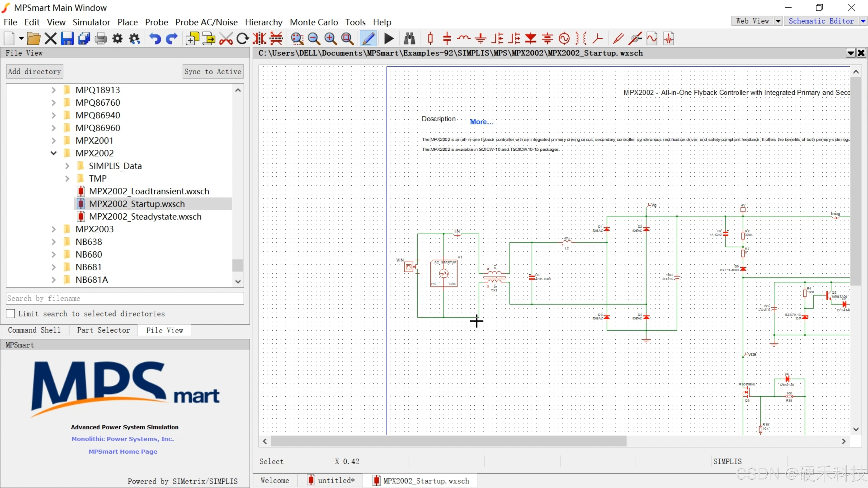This screenshot has width=868, height=488.
Task: Place a capacitor from the toolbar
Action: pyautogui.click(x=447, y=39)
